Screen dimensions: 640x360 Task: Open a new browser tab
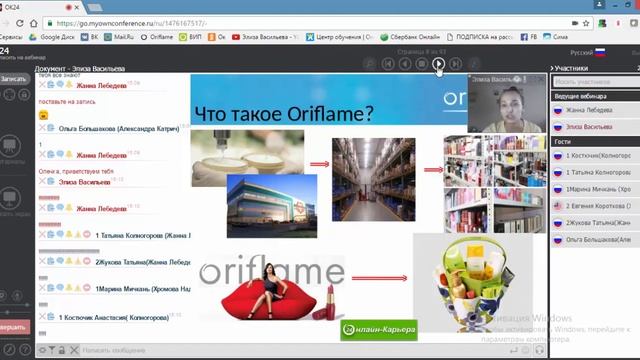point(95,7)
